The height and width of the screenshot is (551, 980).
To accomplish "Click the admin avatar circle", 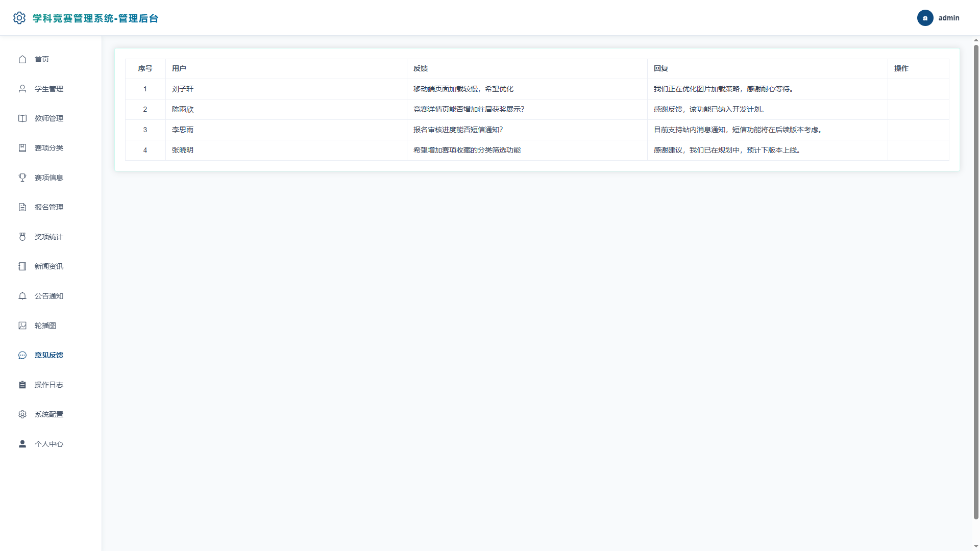I will (x=925, y=18).
